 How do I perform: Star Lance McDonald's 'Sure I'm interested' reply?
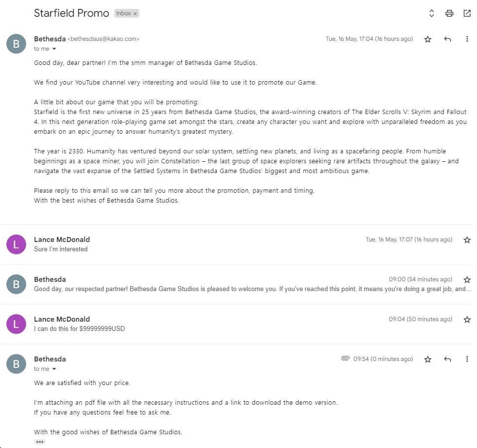tap(467, 240)
